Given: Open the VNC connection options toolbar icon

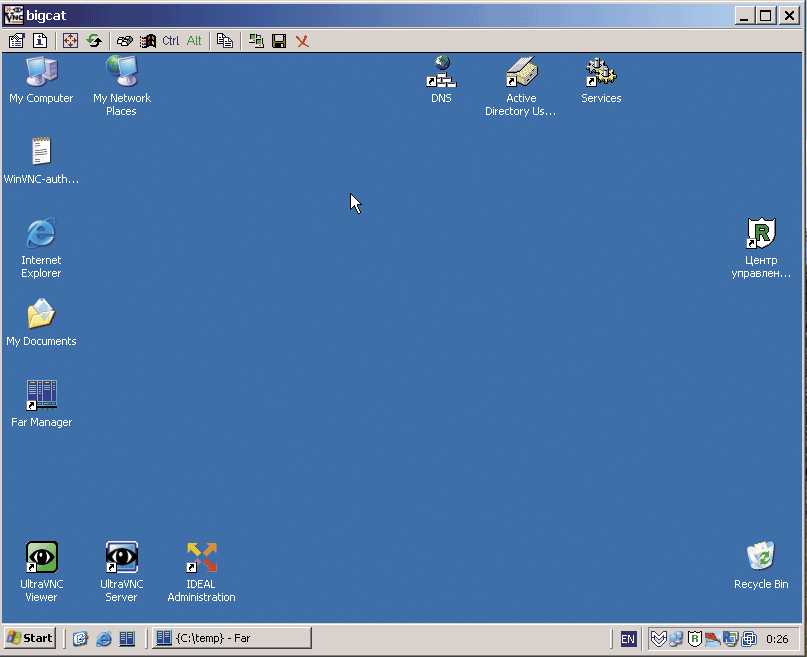Looking at the screenshot, I should 16,41.
